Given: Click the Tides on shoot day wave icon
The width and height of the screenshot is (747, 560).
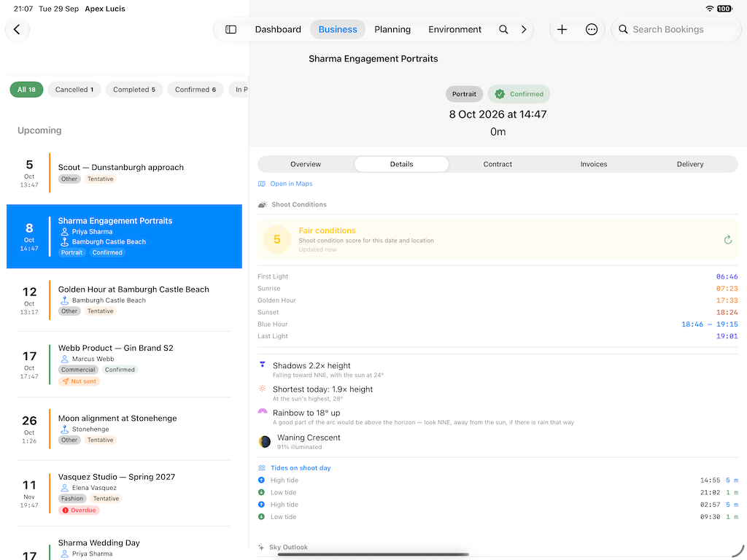Looking at the screenshot, I should [262, 468].
